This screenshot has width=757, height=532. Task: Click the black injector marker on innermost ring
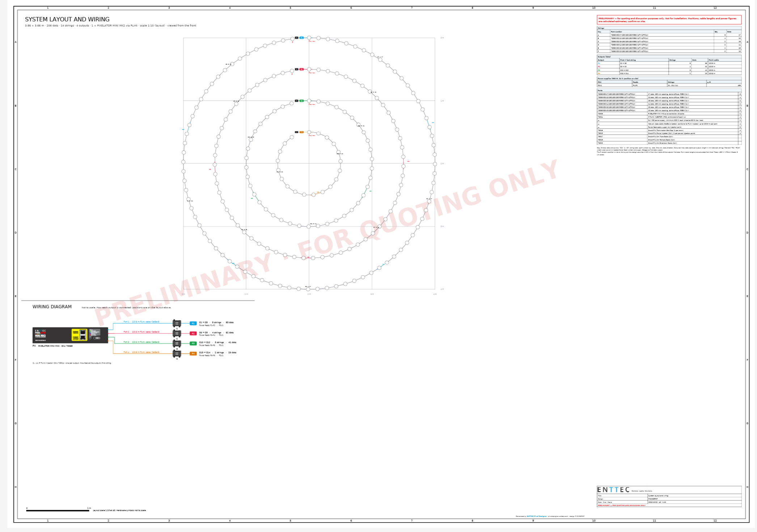click(x=297, y=132)
